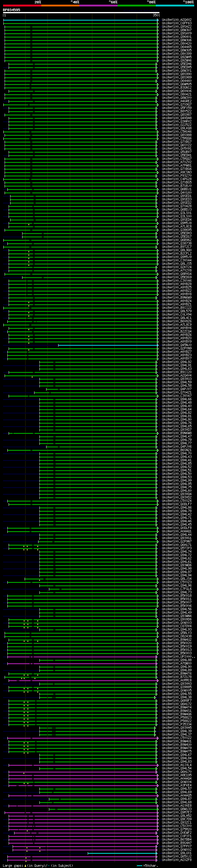Click the UniRef100_Q93VD7 label
Image resolution: width=197 pixels, height=868 pixels.
coord(176,430)
